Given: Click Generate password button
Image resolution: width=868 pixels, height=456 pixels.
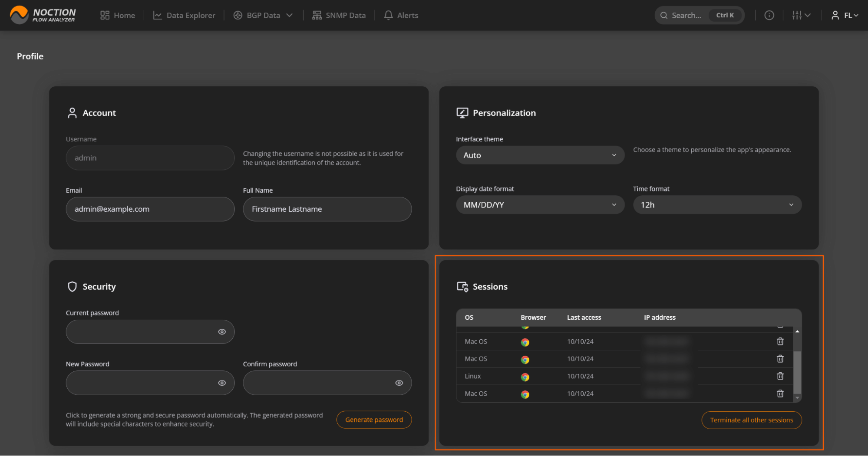Looking at the screenshot, I should tap(374, 420).
